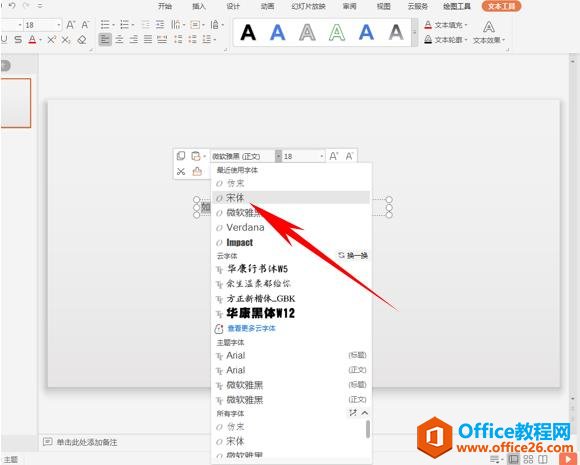This screenshot has height=465, width=580.
Task: Open the 绘图工具 ribbon tab
Action: [x=457, y=6]
